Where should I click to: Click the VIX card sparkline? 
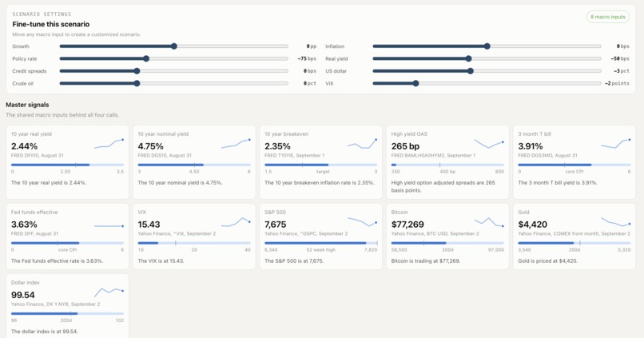point(236,222)
